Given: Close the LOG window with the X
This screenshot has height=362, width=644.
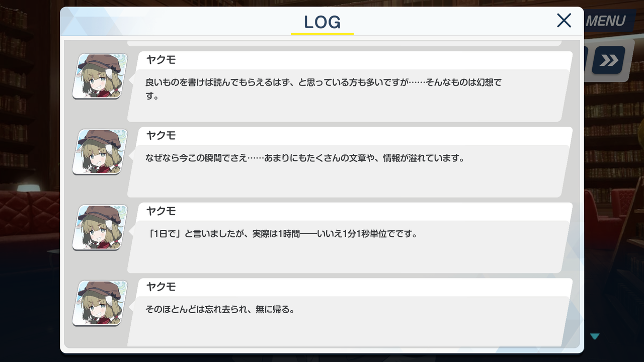Looking at the screenshot, I should [x=564, y=21].
